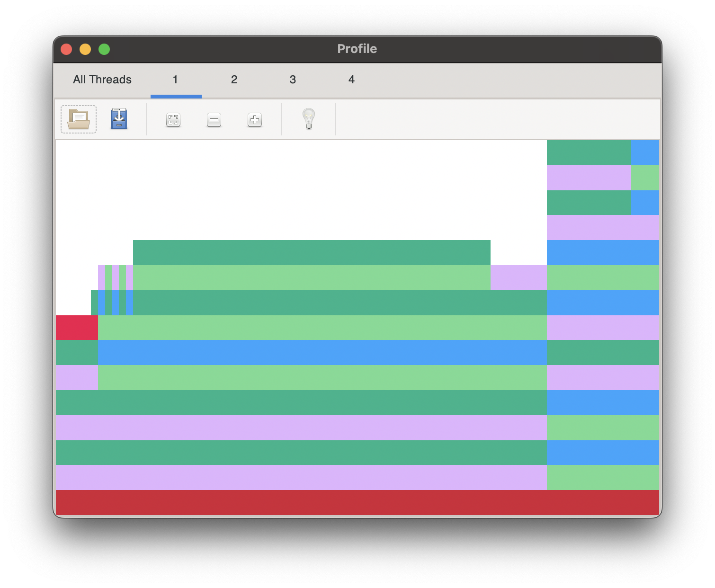Switch to the All Threads tab
715x588 pixels.
pyautogui.click(x=102, y=80)
